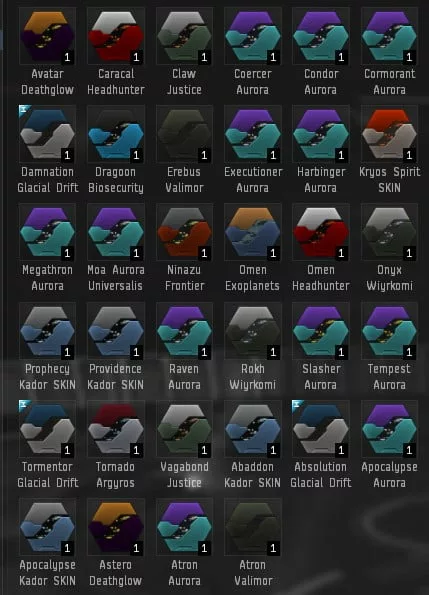The width and height of the screenshot is (429, 595).
Task: Select the Rokh Wiyrkomi SKIN icon
Action: (x=253, y=331)
